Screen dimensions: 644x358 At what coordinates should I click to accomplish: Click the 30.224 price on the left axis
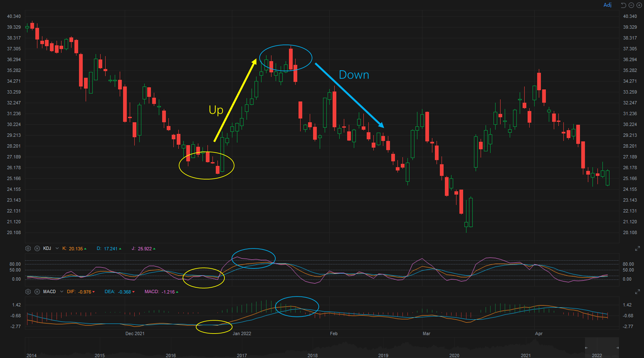14,124
